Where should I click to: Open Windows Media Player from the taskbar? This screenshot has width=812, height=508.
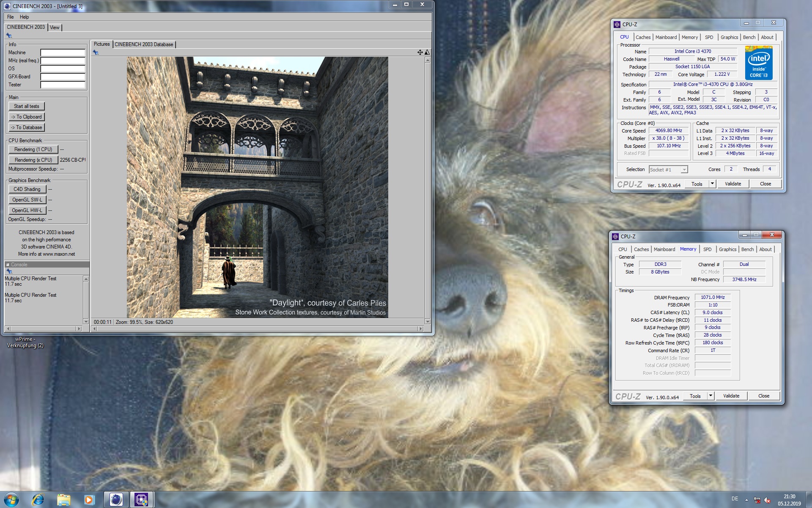click(x=89, y=500)
